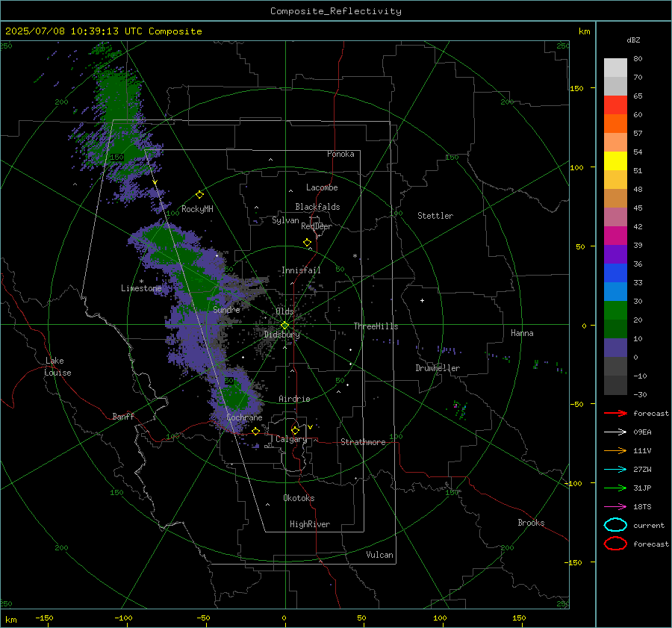The height and width of the screenshot is (628, 672).
Task: Click the Limestone label
Action: pyautogui.click(x=141, y=288)
